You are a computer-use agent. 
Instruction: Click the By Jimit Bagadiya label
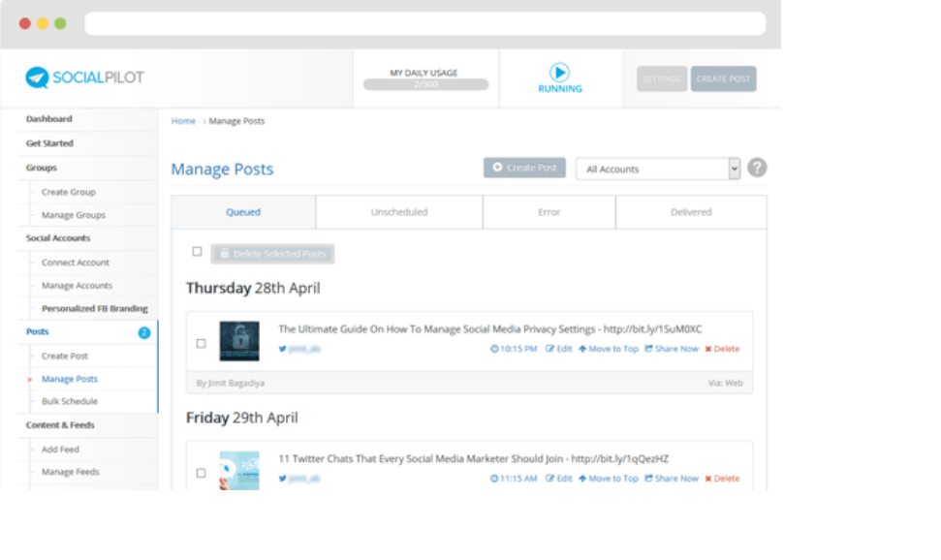click(230, 383)
